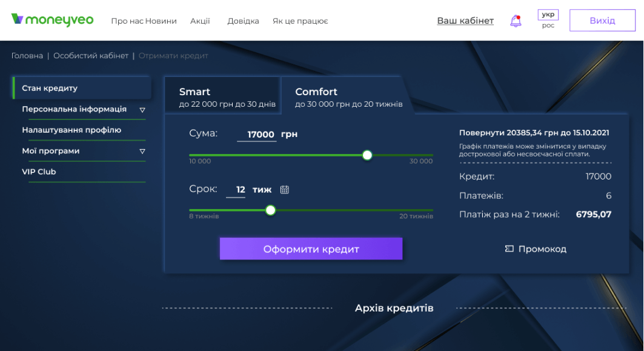This screenshot has width=644, height=351.
Task: Switch language to укр
Action: coord(548,15)
